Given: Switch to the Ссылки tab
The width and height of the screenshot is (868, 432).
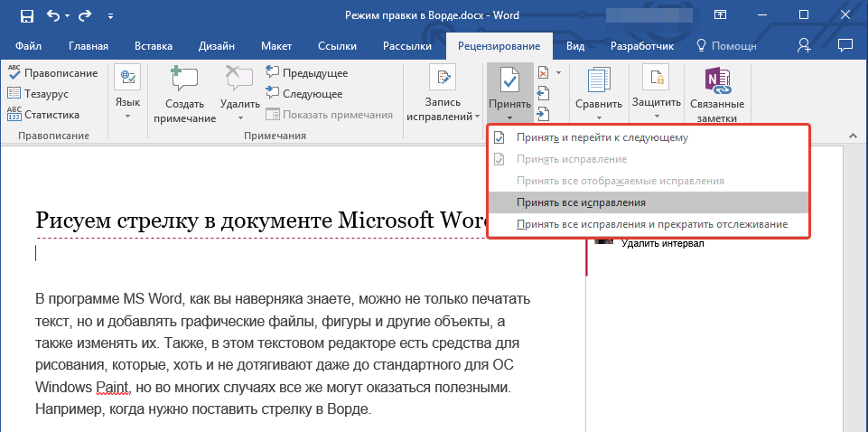Looking at the screenshot, I should (x=338, y=46).
